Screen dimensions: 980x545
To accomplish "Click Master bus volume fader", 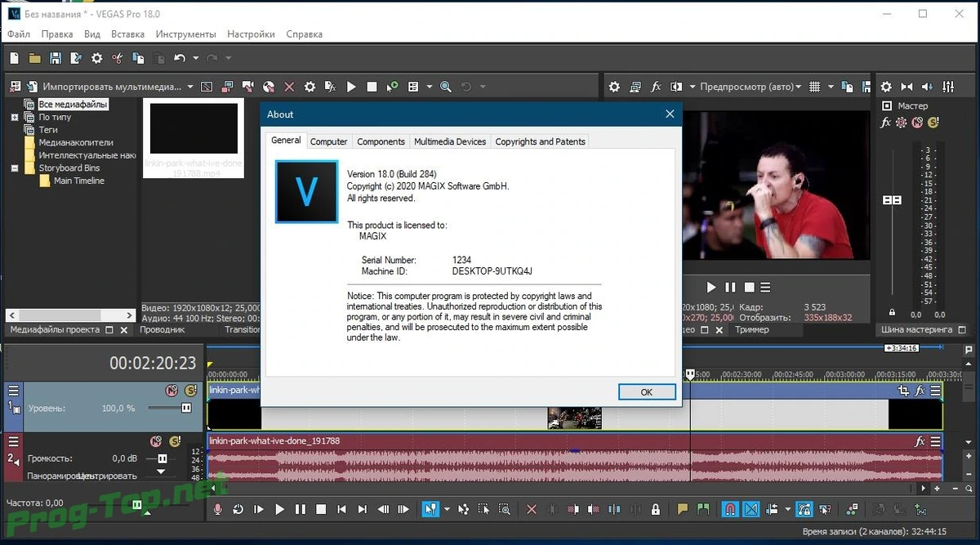I will click(x=892, y=200).
